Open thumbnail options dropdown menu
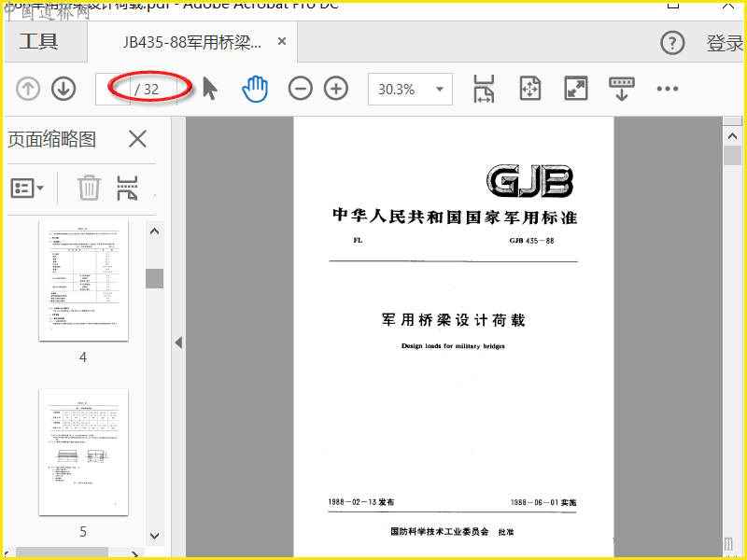 (27, 189)
